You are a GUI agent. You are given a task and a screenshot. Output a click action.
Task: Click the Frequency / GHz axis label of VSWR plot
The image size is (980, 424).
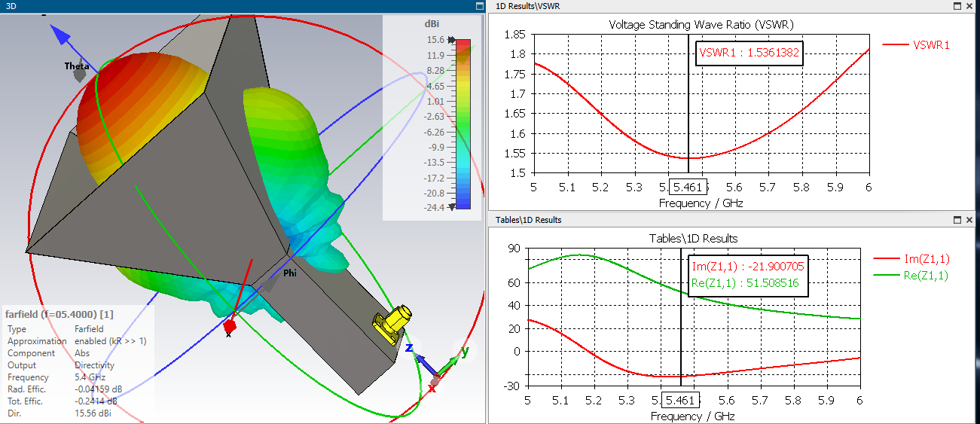tap(701, 203)
